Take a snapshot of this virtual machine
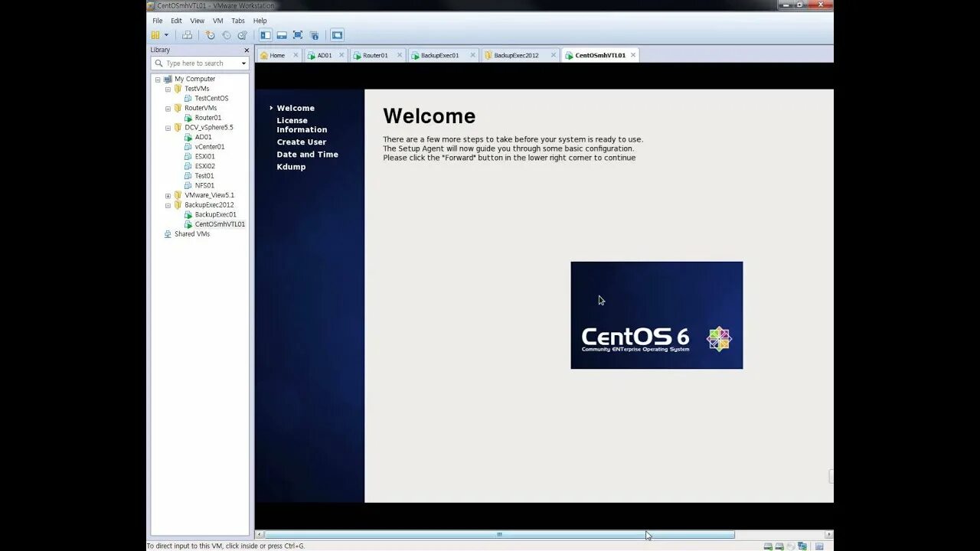 (x=210, y=35)
